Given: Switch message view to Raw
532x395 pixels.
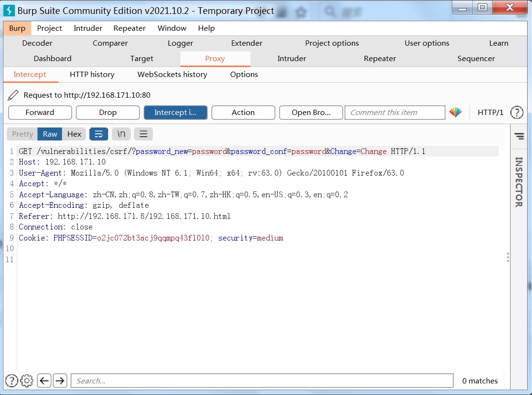Looking at the screenshot, I should coord(50,134).
